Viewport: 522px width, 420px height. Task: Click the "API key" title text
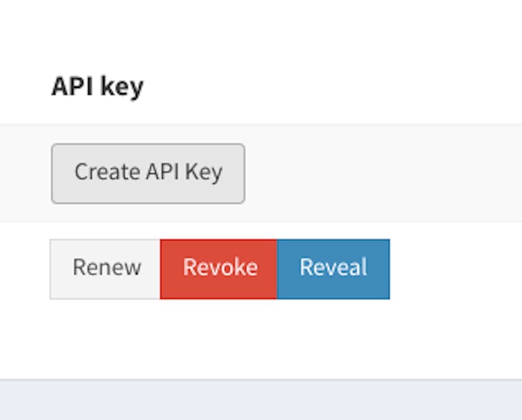[97, 87]
